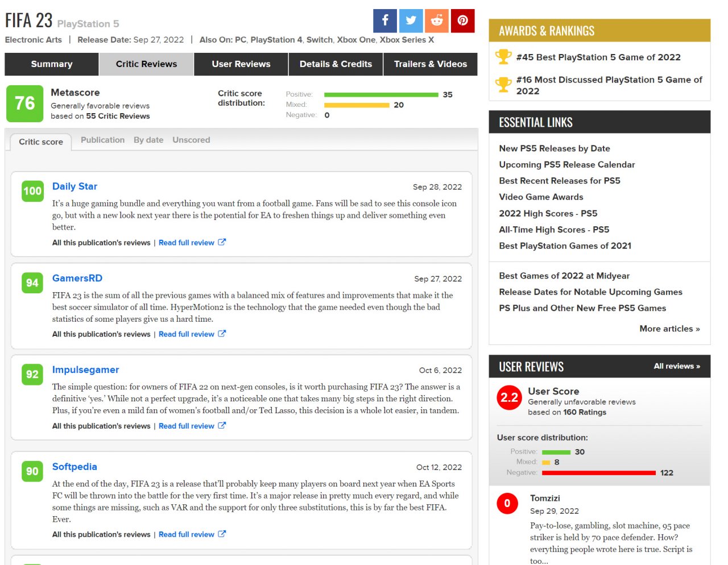Read full review from GamersRD
The width and height of the screenshot is (728, 565).
pos(187,334)
